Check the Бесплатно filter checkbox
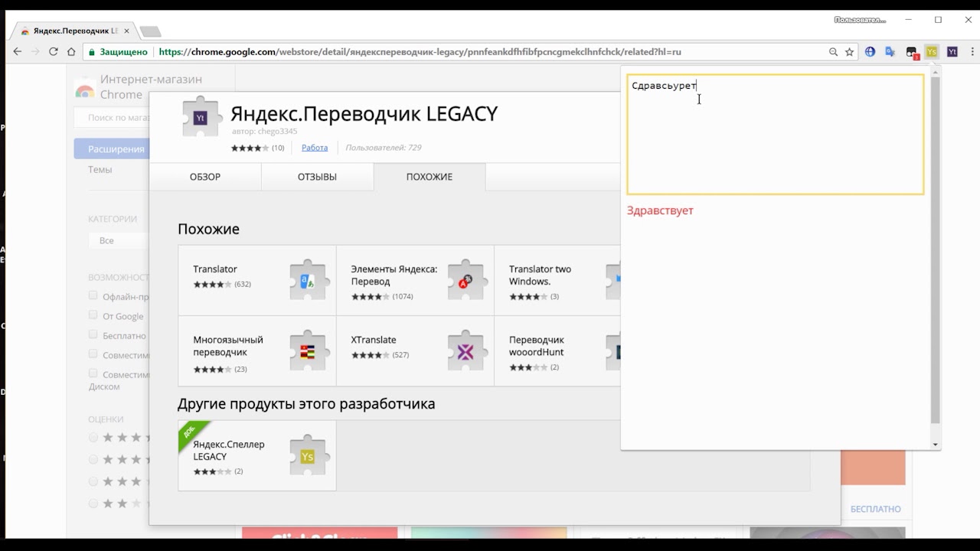The width and height of the screenshot is (980, 551). (x=93, y=334)
